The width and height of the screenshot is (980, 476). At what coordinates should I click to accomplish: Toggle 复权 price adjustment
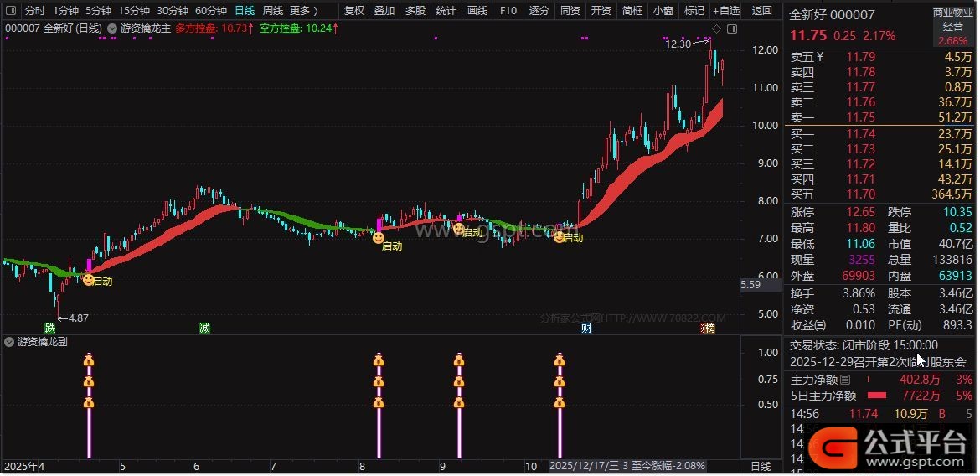[x=354, y=11]
